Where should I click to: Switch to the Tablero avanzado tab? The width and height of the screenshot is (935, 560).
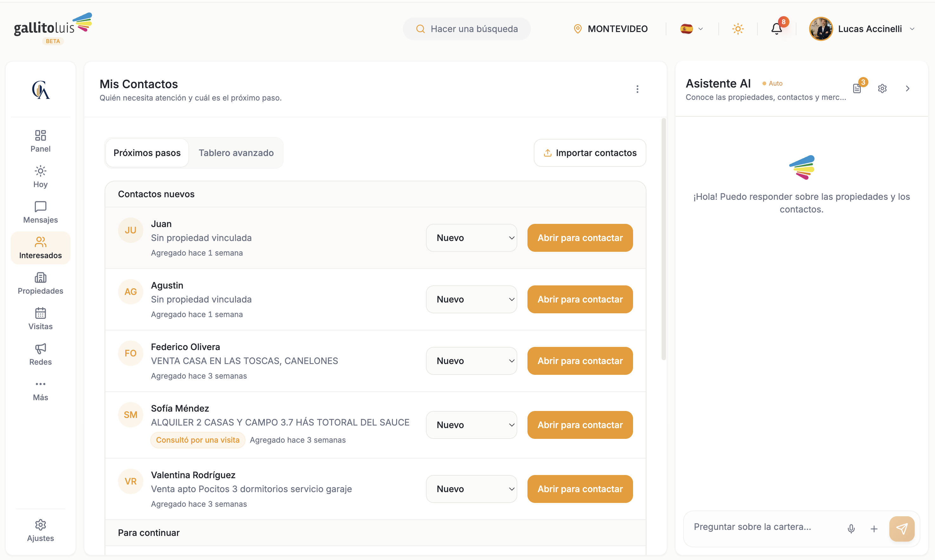coord(236,153)
